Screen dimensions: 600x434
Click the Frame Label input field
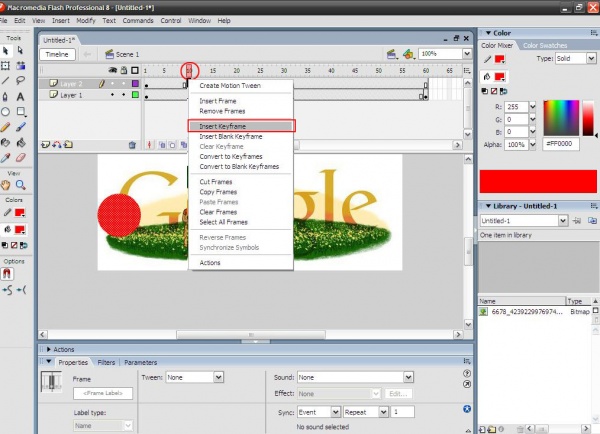(x=103, y=393)
